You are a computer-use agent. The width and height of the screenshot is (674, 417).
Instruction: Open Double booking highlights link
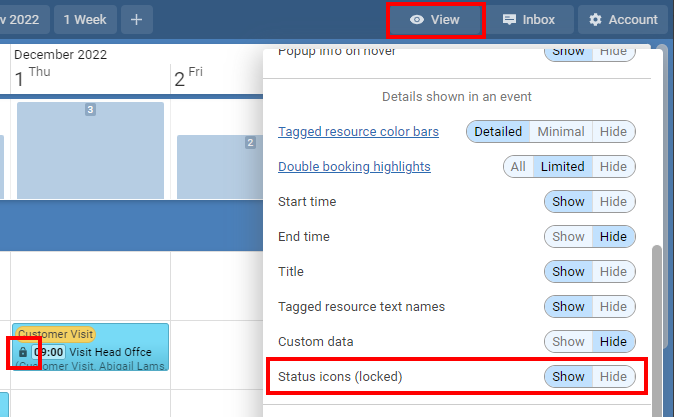354,166
